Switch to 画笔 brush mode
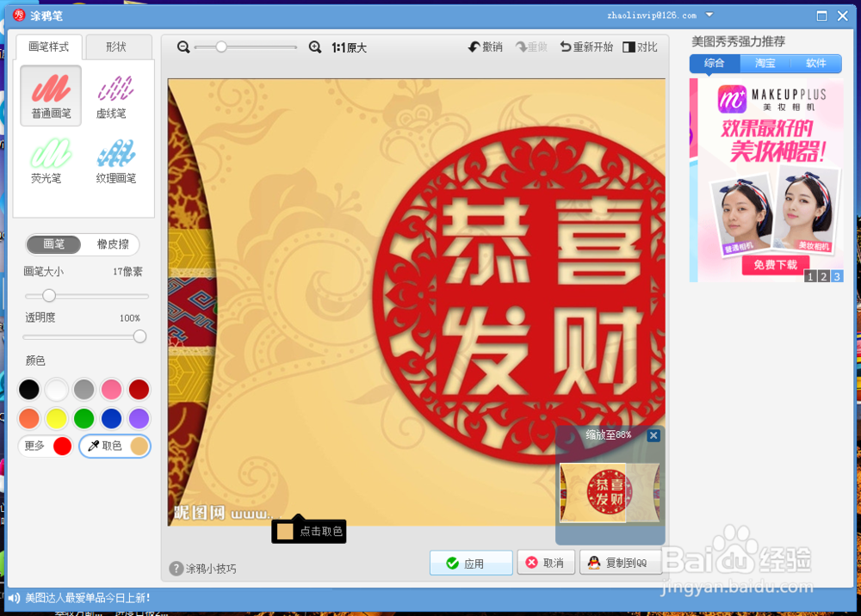 tap(53, 244)
